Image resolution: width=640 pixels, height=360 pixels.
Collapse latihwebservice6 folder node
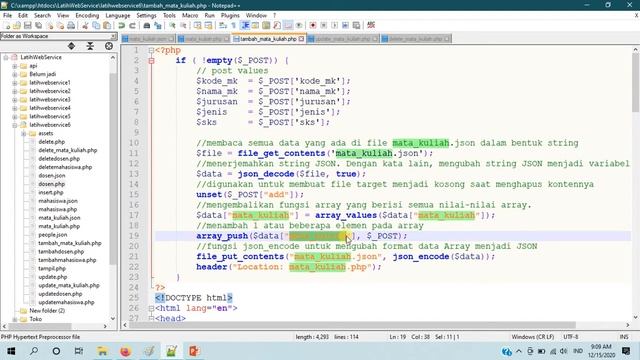[15, 125]
